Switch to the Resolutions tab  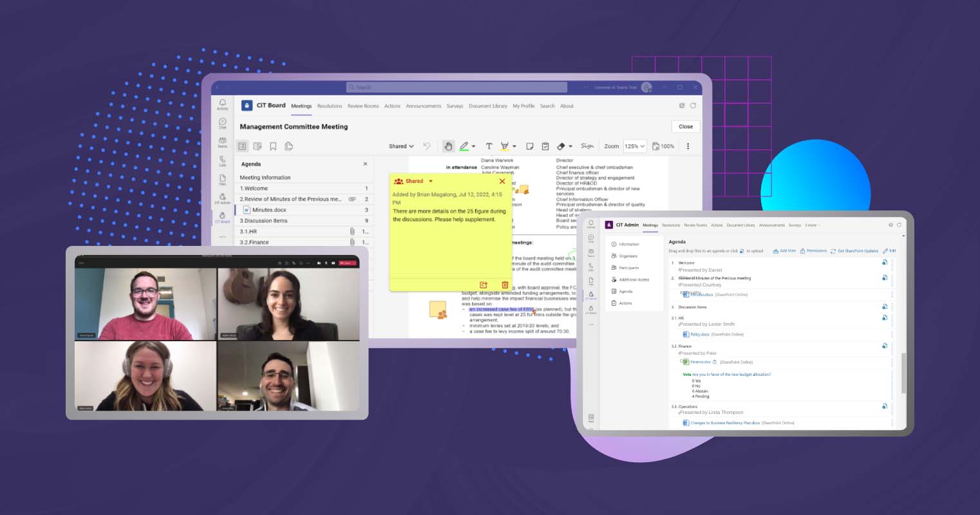click(330, 106)
